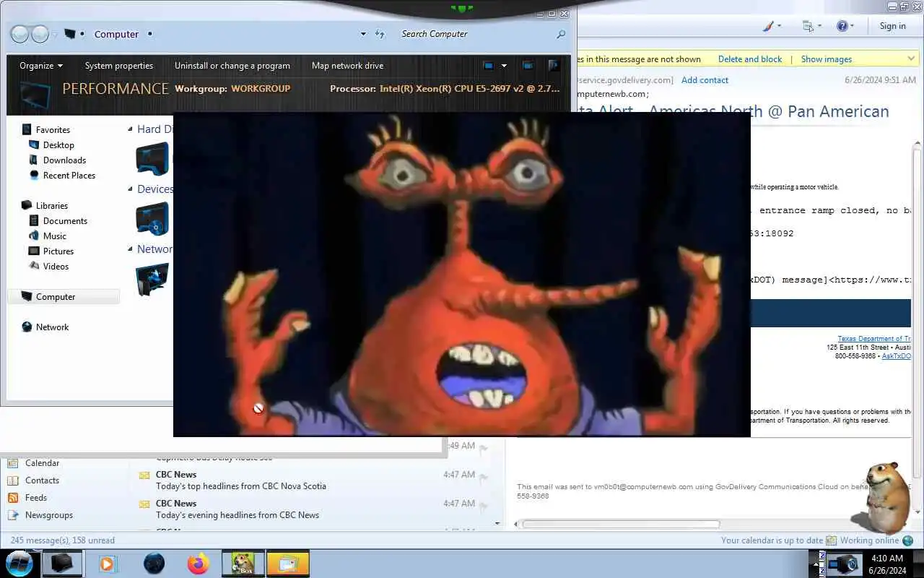Select Network in navigation pane
The height and width of the screenshot is (578, 924).
coord(52,327)
